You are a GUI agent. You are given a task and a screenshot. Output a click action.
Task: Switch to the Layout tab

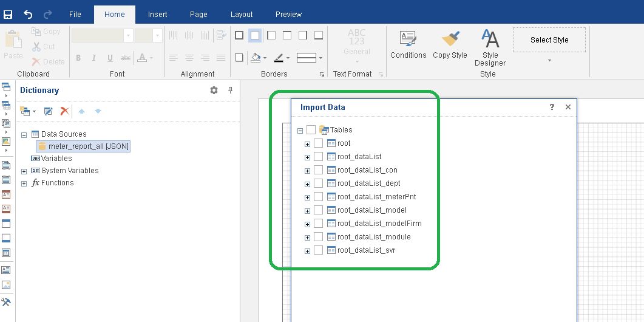pyautogui.click(x=242, y=15)
